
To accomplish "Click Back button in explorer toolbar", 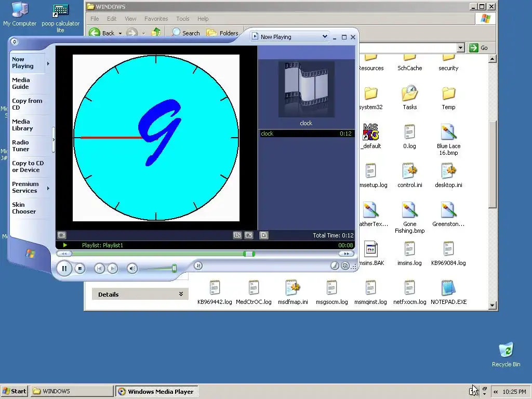I will click(102, 33).
